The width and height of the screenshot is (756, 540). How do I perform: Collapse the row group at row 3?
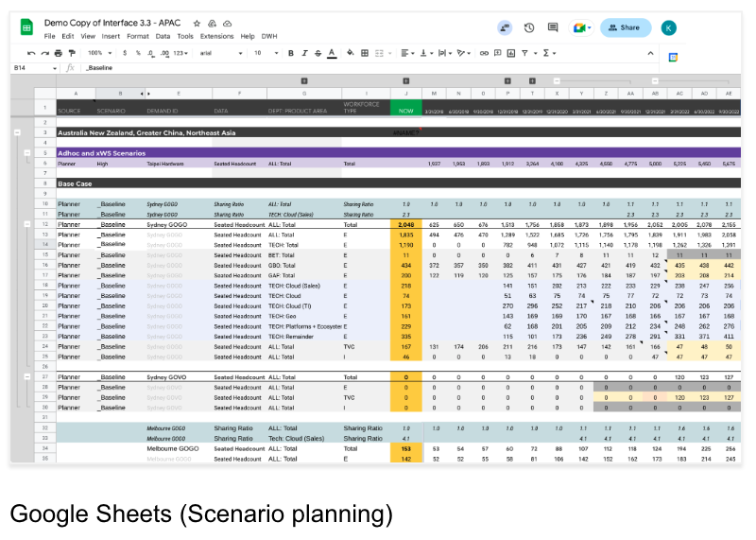(x=17, y=132)
